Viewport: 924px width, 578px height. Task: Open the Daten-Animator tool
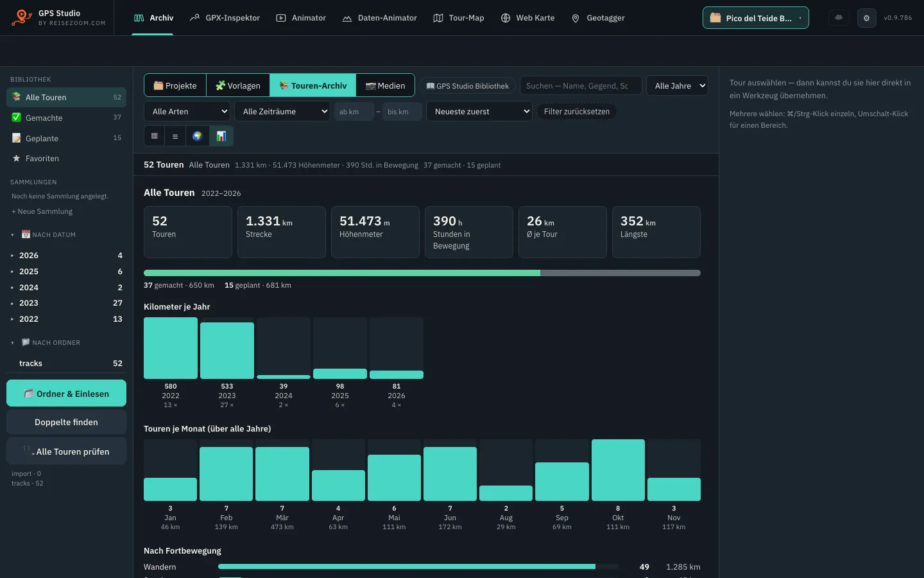tap(379, 18)
